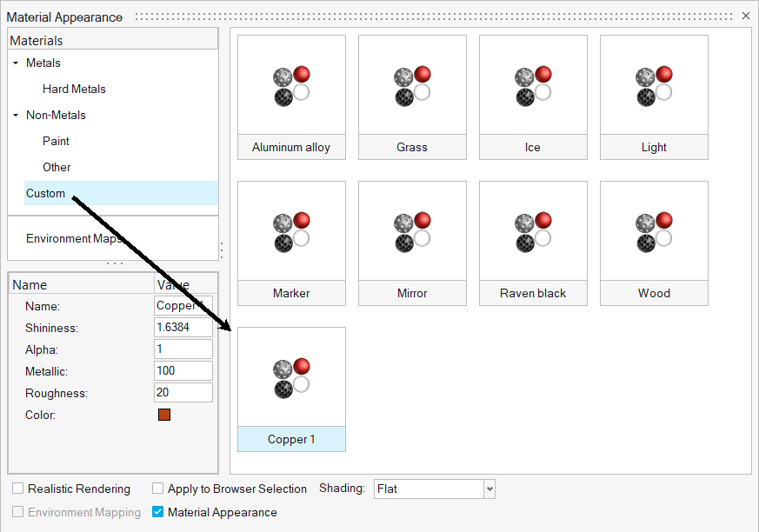Open the Shading dropdown set to Flat
The height and width of the screenshot is (532, 759).
[x=489, y=489]
